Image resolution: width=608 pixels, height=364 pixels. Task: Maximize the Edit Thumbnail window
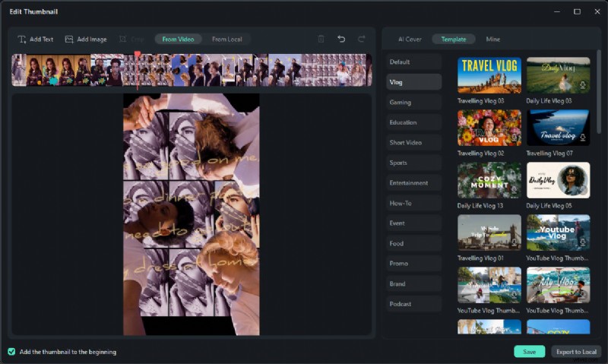coord(577,11)
